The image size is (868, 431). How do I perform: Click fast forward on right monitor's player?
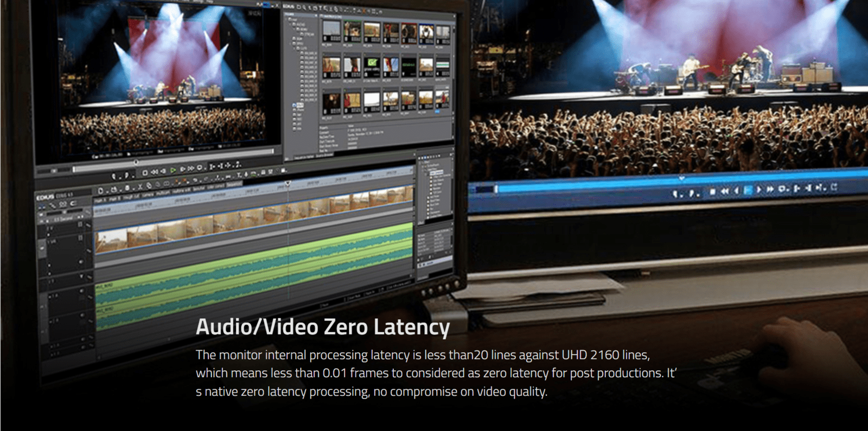[x=769, y=190]
